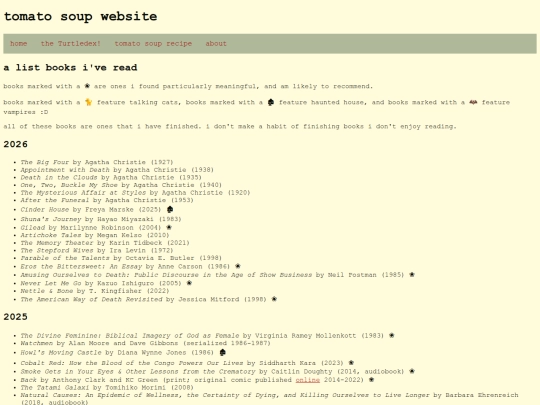Click star beside The Divine Feminine
Screen dimensions: 540x405
(392, 335)
